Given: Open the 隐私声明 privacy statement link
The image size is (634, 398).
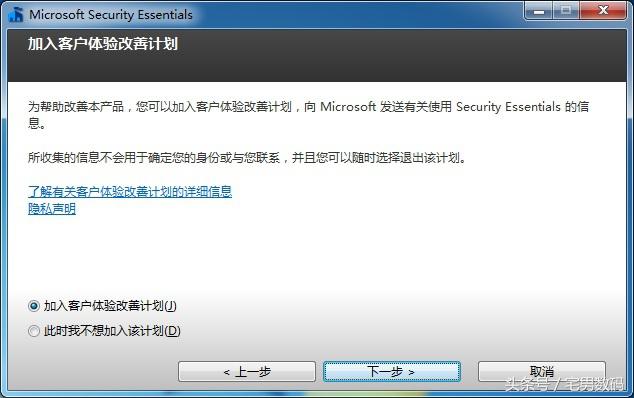Looking at the screenshot, I should pos(52,209).
